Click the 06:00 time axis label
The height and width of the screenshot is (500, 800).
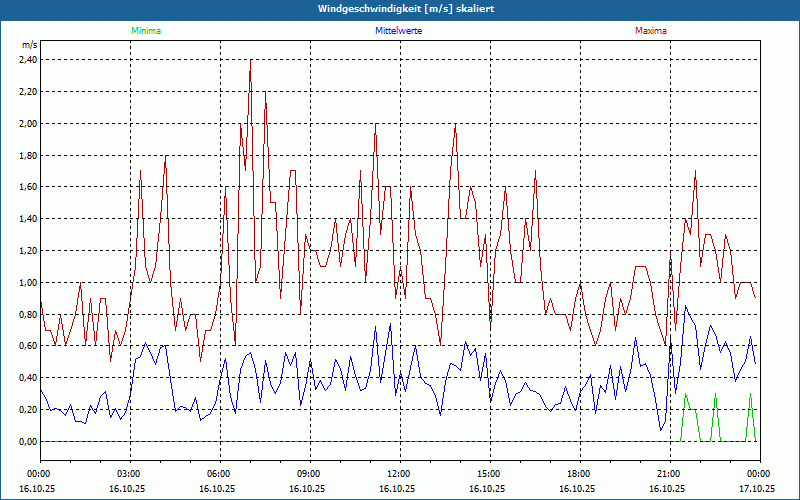point(219,473)
